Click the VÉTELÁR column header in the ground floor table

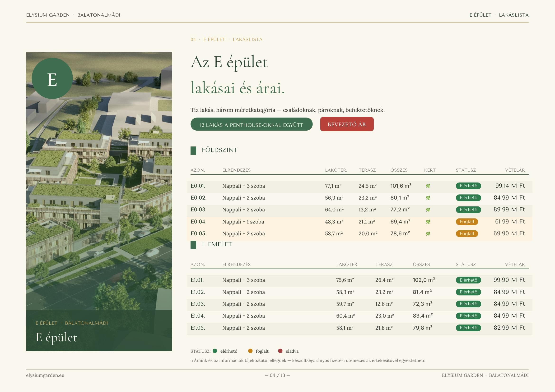515,170
